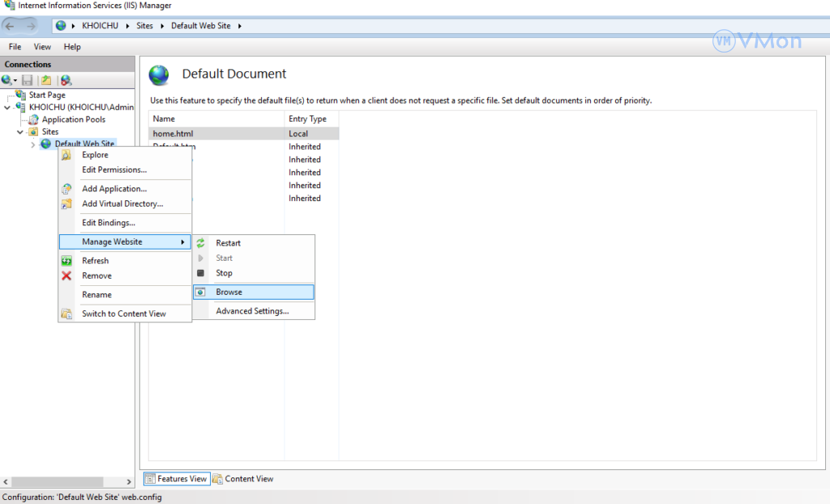Expand the Default Web Site tree node
The width and height of the screenshot is (830, 504).
(x=32, y=144)
